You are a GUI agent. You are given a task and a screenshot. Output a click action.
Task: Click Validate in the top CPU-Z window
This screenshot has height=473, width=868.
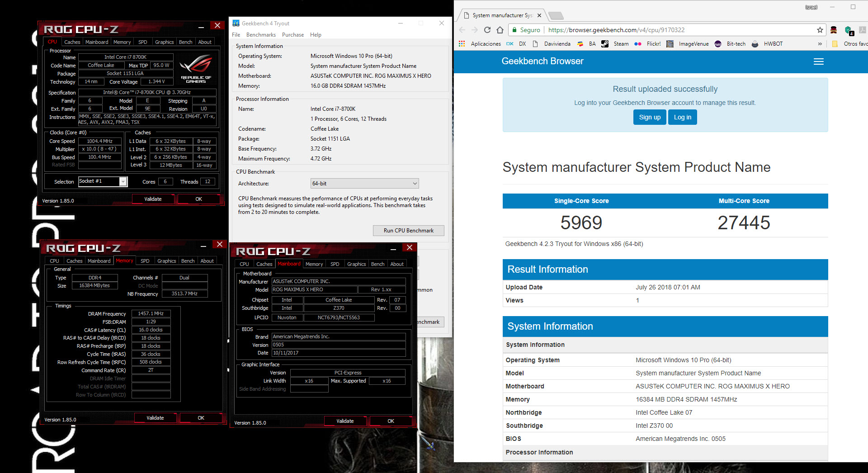tap(153, 199)
